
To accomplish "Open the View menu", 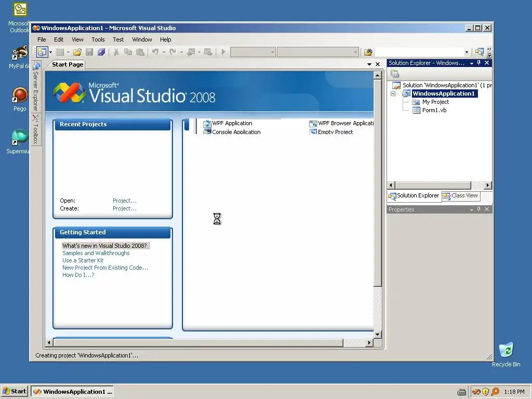I will (x=77, y=39).
